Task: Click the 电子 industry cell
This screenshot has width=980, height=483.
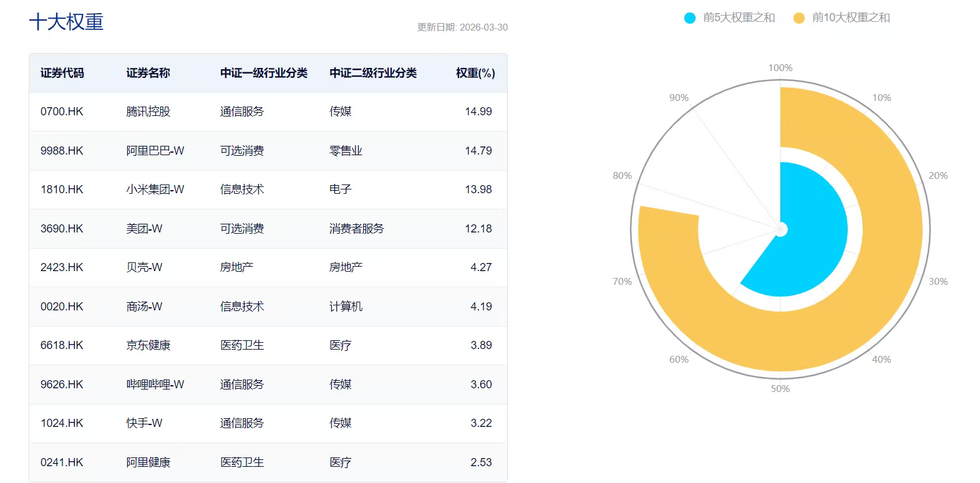Action: click(x=341, y=189)
